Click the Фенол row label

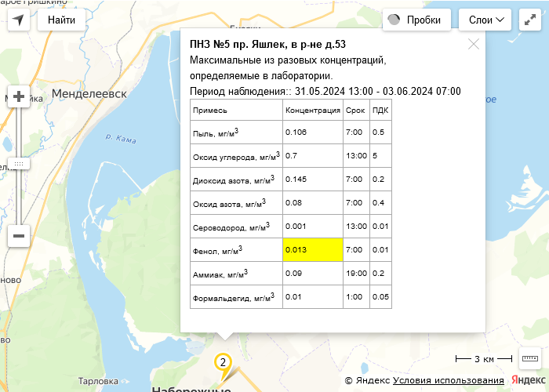(217, 250)
